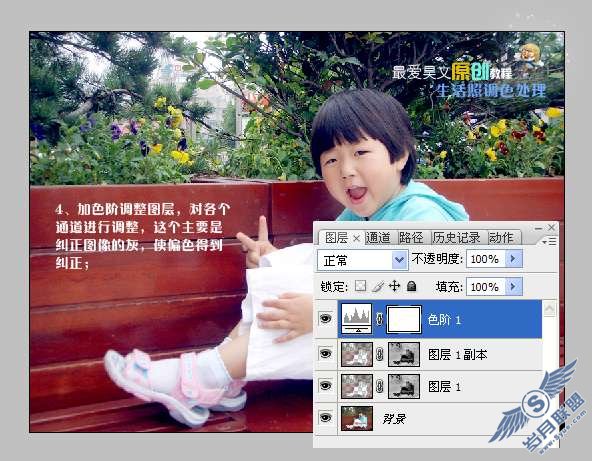Viewport: 592px width, 461px height.
Task: Toggle lock transparent pixels icon
Action: 360,286
